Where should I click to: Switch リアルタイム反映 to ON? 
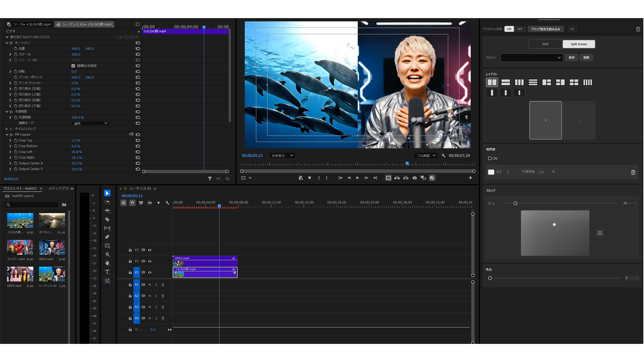pyautogui.click(x=509, y=29)
